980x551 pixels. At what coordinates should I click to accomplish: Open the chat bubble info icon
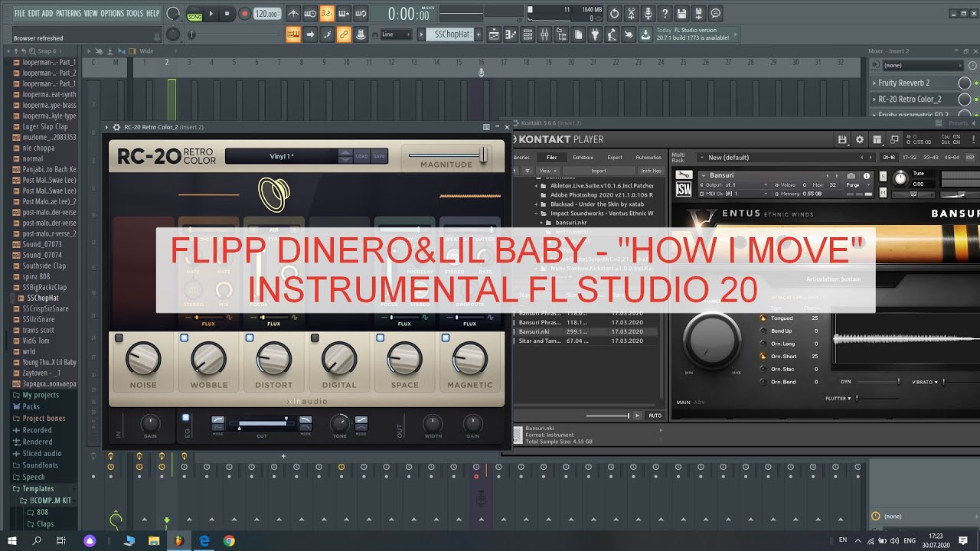point(715,14)
